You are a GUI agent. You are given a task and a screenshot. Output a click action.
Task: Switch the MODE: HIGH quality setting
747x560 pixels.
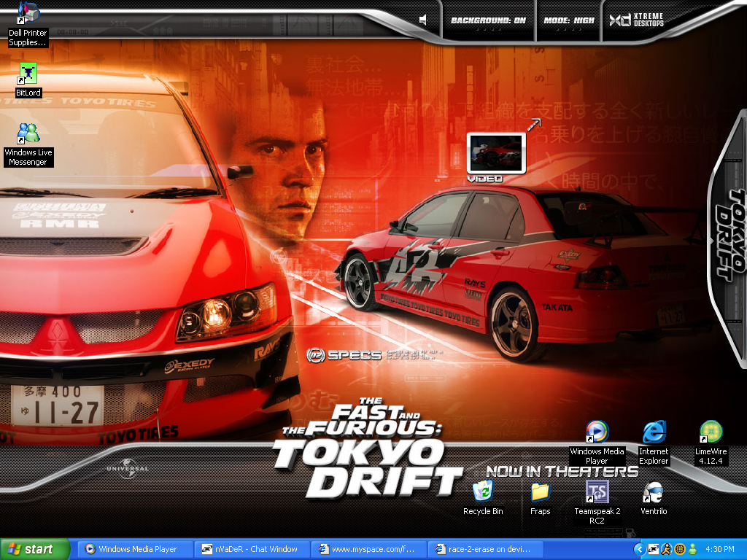(x=569, y=20)
